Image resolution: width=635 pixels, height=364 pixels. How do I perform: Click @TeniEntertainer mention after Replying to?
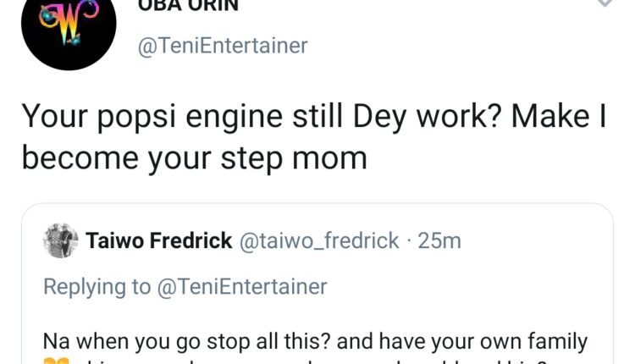[x=240, y=286]
